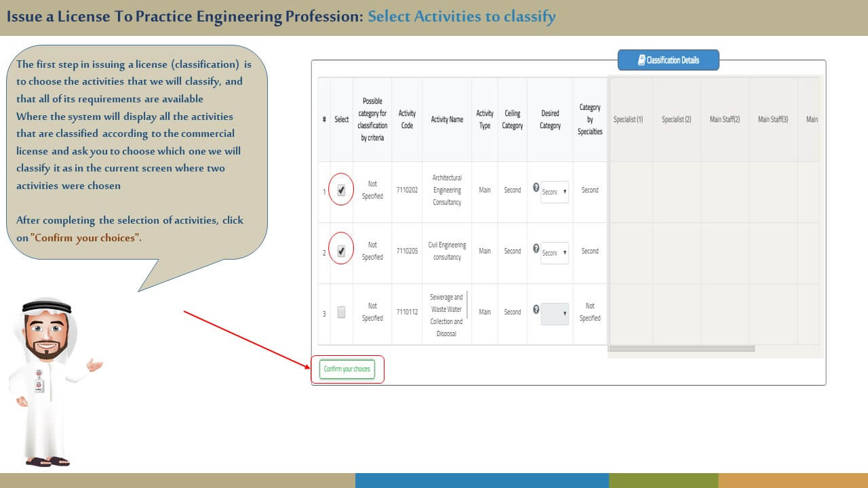Click the Specialist (1) column header
Viewport: 868px width, 488px height.
pyautogui.click(x=628, y=119)
